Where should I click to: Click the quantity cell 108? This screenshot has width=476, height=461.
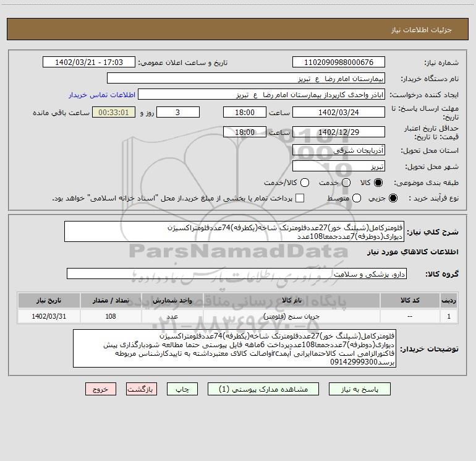111,316
